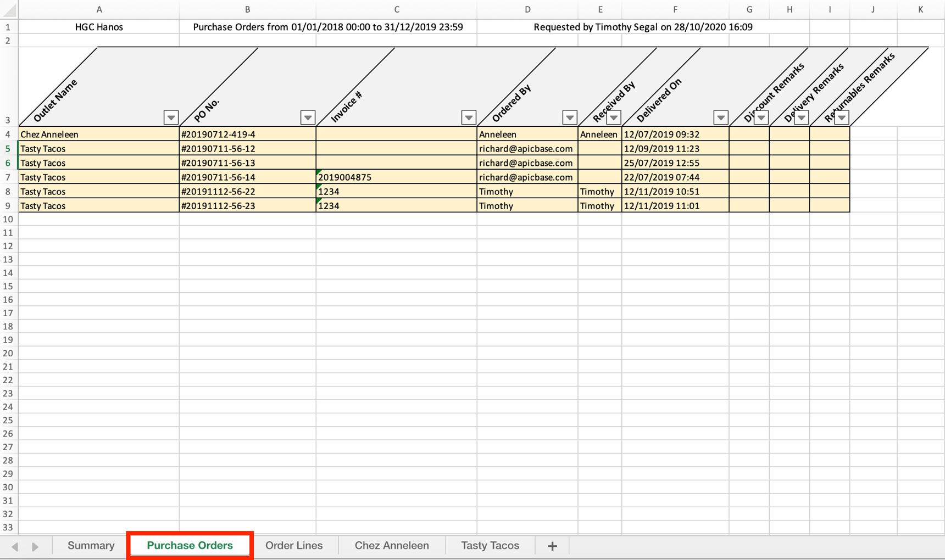Open the Discount Remarks filter dropdown
945x560 pixels.
[x=760, y=117]
